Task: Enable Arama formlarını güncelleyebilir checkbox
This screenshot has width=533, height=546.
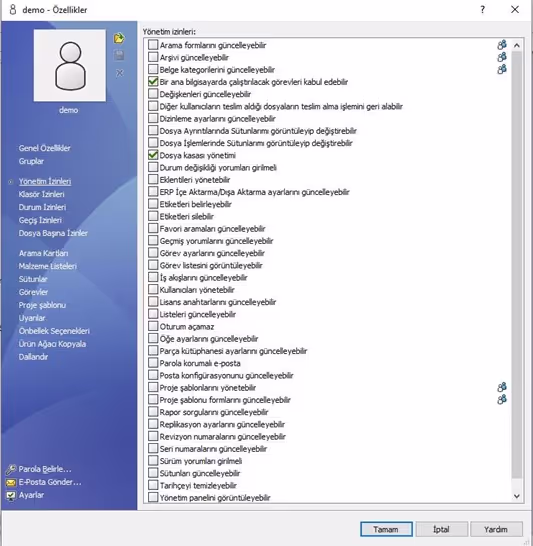Action: (x=153, y=45)
